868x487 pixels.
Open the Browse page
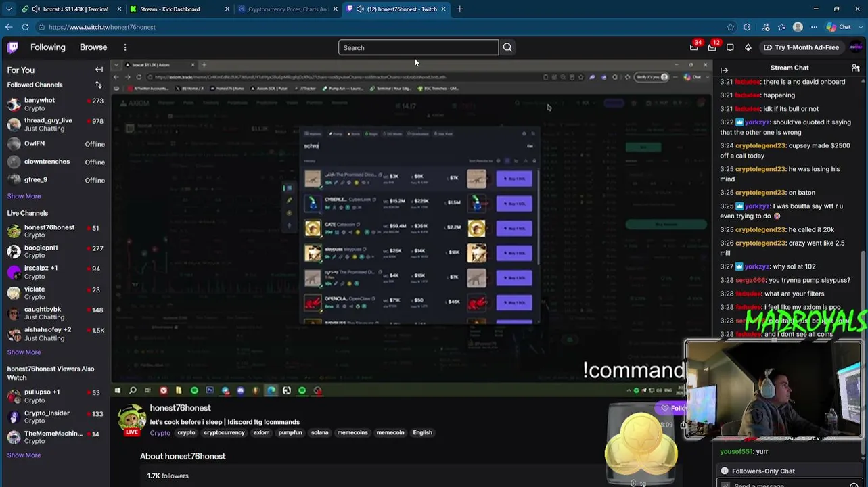tap(93, 47)
